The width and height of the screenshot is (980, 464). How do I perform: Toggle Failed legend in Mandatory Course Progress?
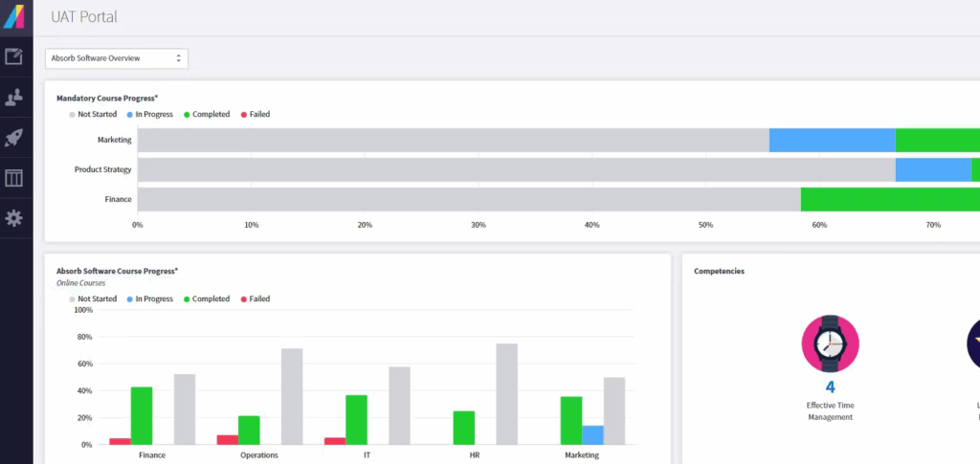pyautogui.click(x=256, y=114)
